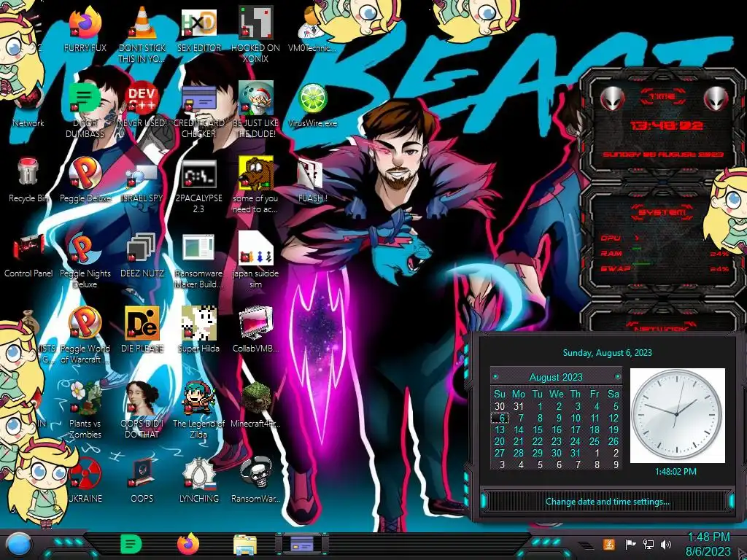Launch Peggle World of Warcraft icon
Image resolution: width=747 pixels, height=560 pixels.
(x=85, y=324)
